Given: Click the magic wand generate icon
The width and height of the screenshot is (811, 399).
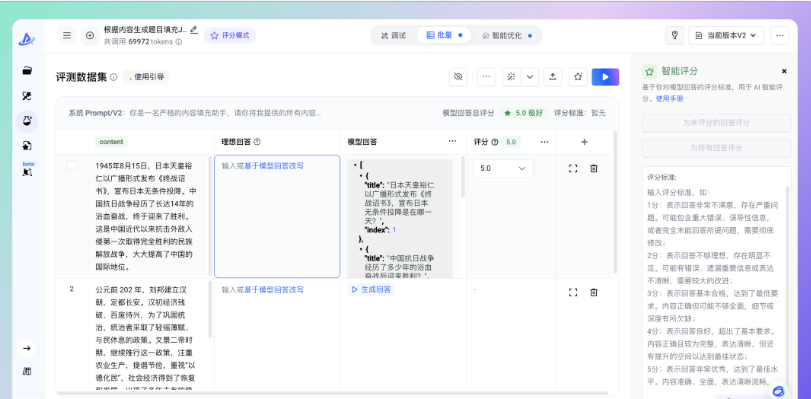Looking at the screenshot, I should (512, 77).
